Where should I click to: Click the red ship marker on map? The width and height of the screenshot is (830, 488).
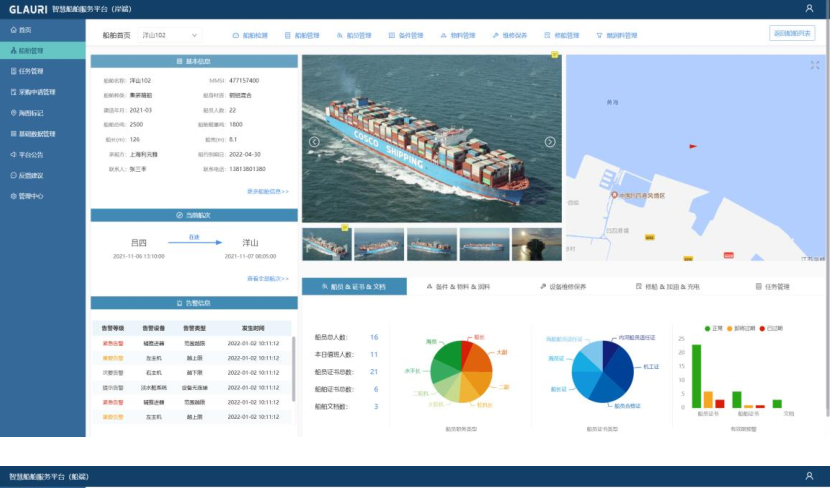tap(614, 195)
